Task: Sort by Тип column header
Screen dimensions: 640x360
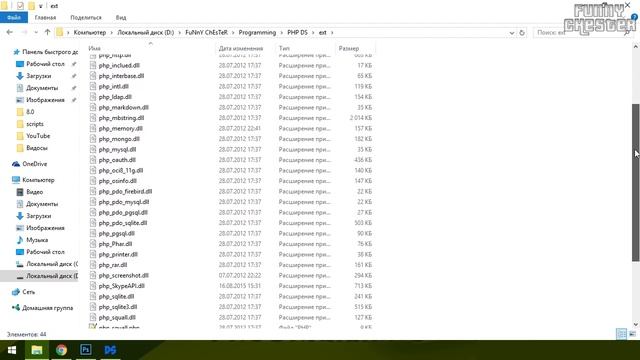Action: coord(284,48)
